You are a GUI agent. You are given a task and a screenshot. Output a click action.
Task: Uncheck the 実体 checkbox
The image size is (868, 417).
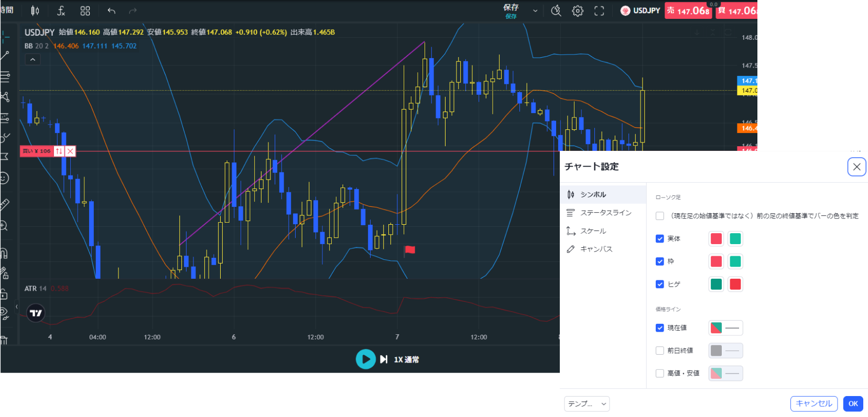(x=660, y=239)
